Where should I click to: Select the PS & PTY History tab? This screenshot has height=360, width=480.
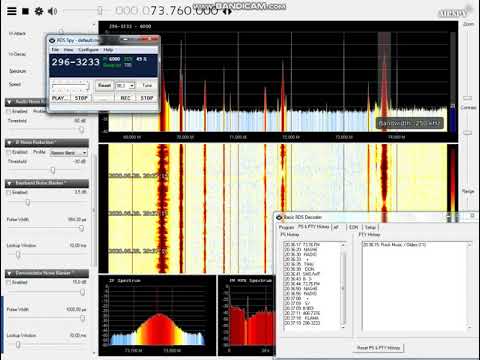coord(313,227)
